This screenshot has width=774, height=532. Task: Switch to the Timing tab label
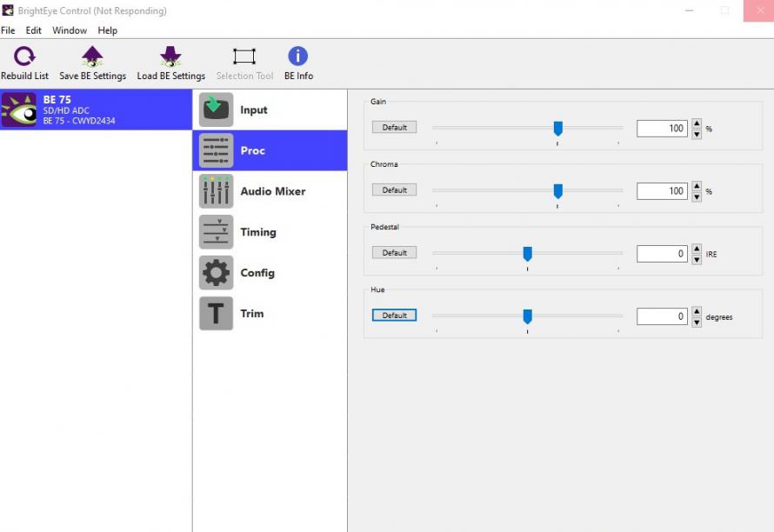[x=258, y=232]
